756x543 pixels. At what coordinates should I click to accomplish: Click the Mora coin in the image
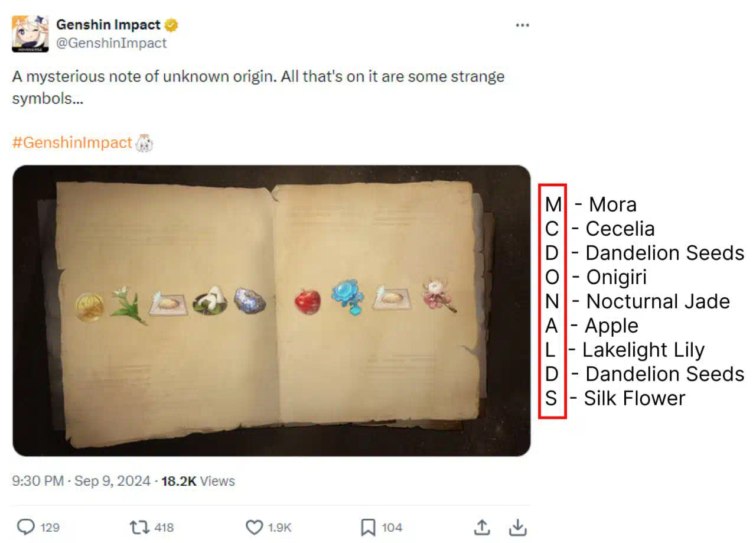click(89, 307)
